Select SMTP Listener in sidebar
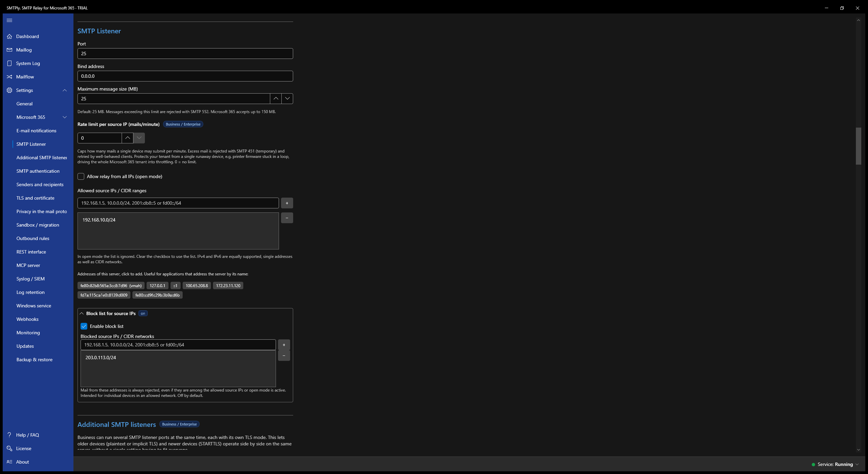Screen dimensions: 868x474 pyautogui.click(x=31, y=144)
